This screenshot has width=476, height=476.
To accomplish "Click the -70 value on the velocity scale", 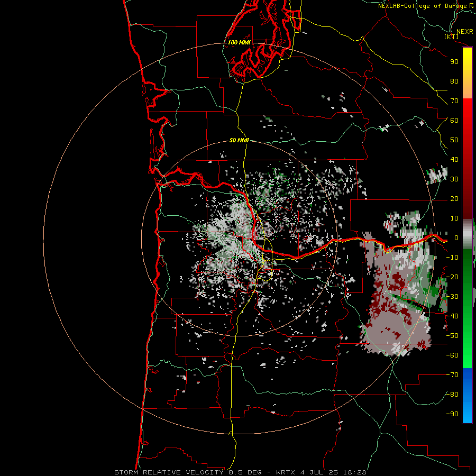I will point(452,375).
